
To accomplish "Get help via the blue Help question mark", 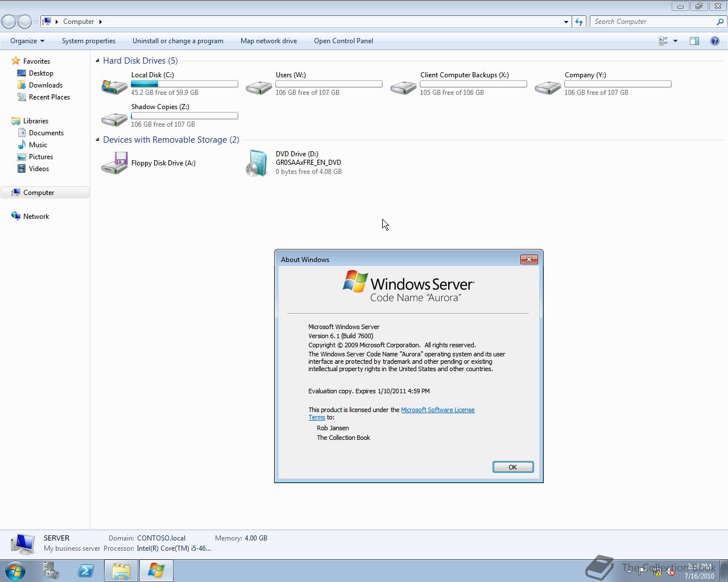I will 715,40.
